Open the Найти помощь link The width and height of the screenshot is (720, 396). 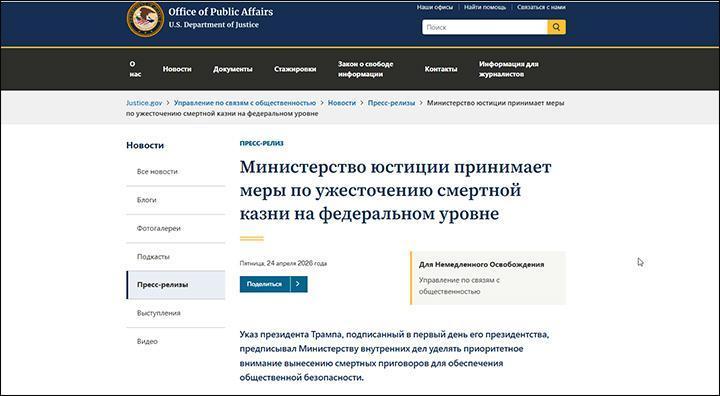pos(485,7)
